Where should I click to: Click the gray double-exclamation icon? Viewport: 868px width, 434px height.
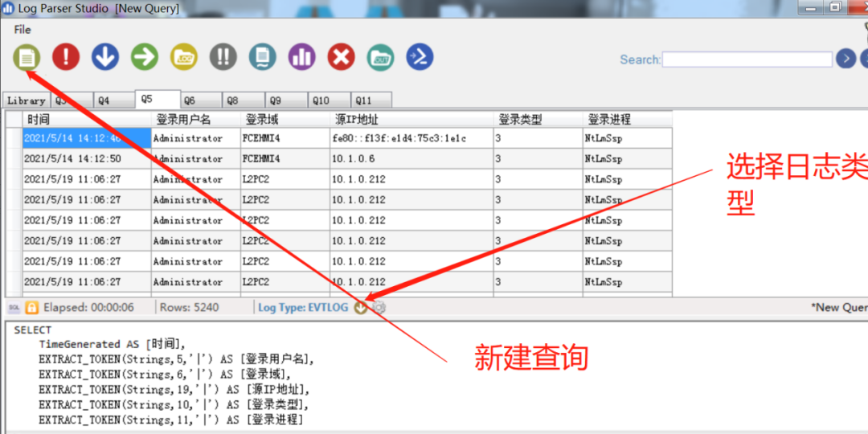click(x=223, y=57)
